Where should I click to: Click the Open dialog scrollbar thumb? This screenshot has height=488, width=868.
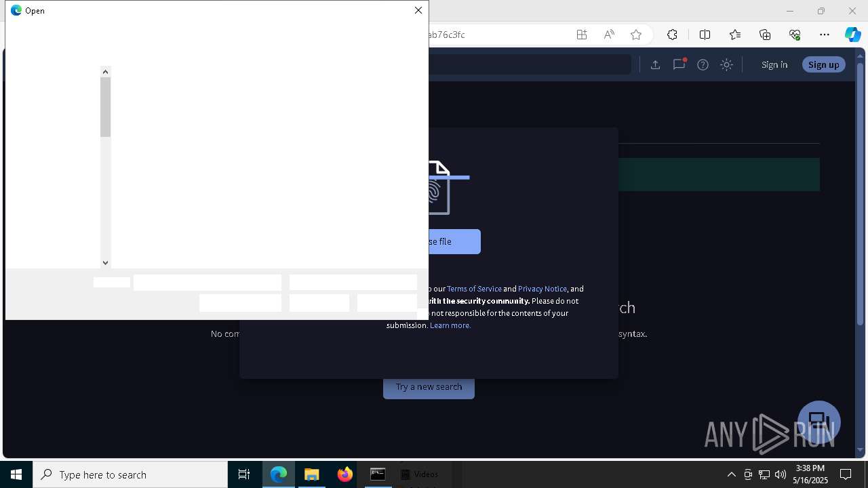(105, 107)
